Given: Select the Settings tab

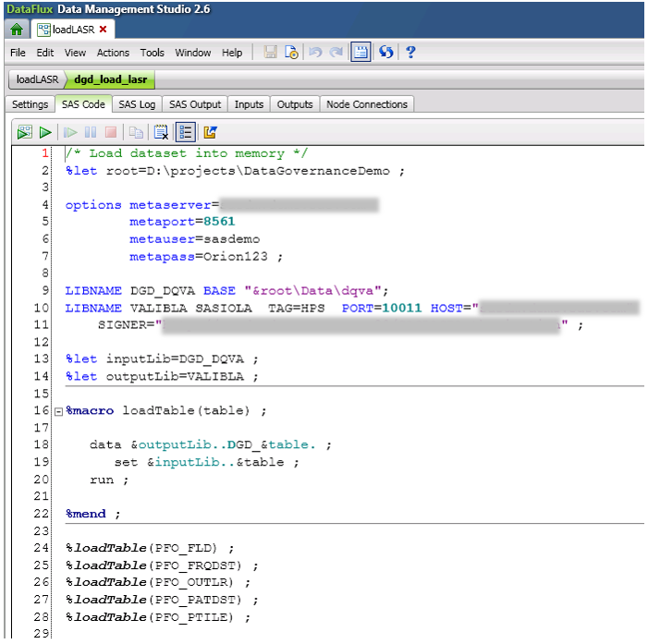Looking at the screenshot, I should tap(30, 104).
